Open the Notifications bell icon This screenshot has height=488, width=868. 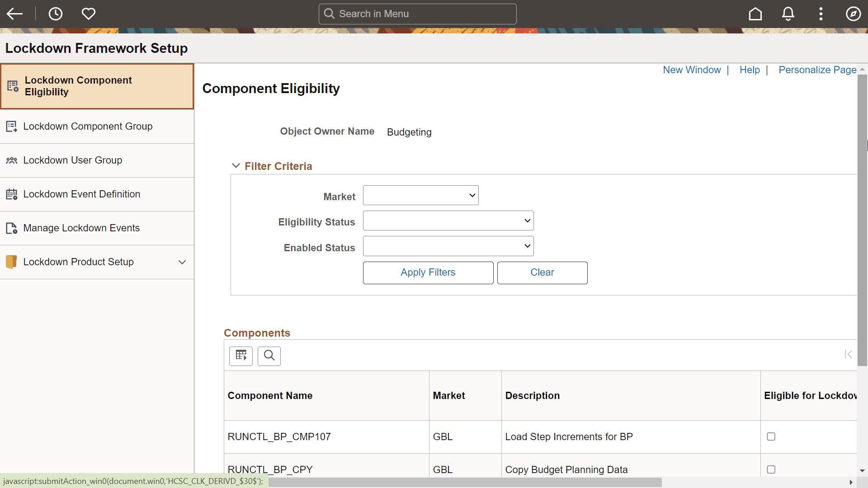[788, 14]
